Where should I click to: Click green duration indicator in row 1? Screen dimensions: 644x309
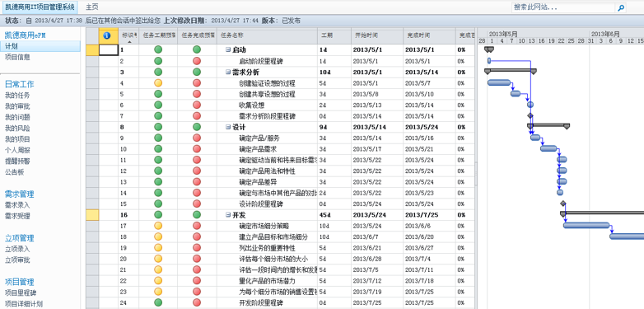click(x=158, y=49)
